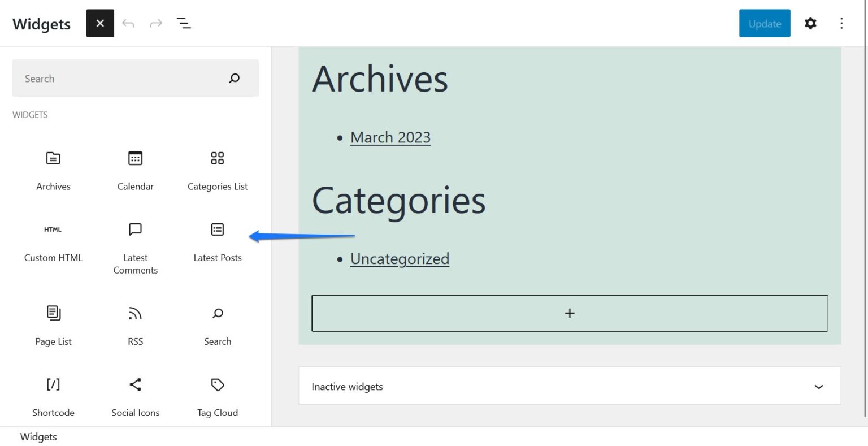
Task: Select the RSS widget icon
Action: click(x=135, y=325)
